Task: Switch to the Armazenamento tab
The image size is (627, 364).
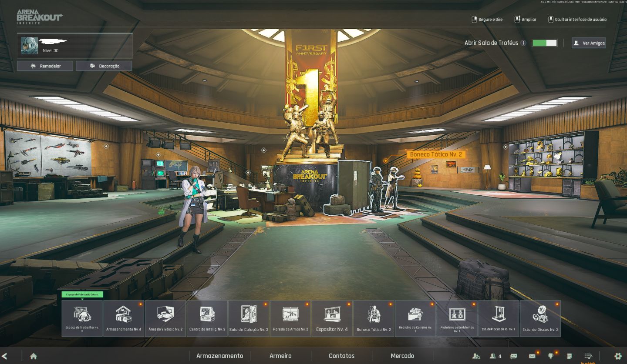Action: tap(219, 356)
